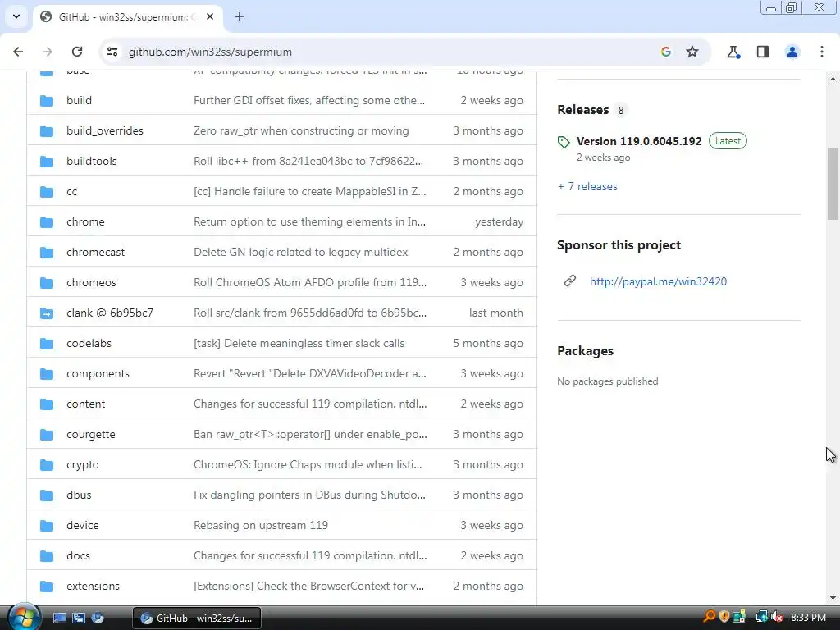The width and height of the screenshot is (840, 630).
Task: Bookmark this page with the star icon
Action: (x=692, y=52)
